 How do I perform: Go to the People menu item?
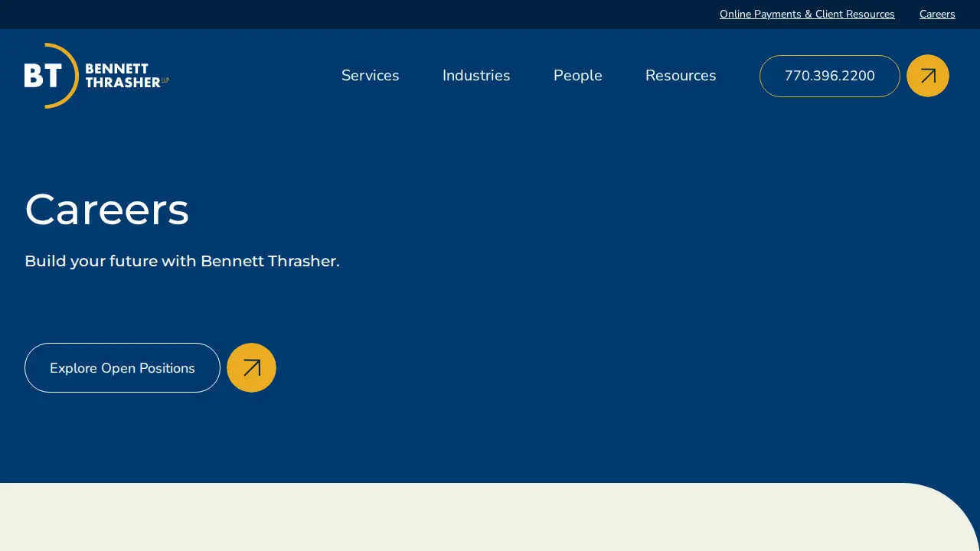point(578,76)
